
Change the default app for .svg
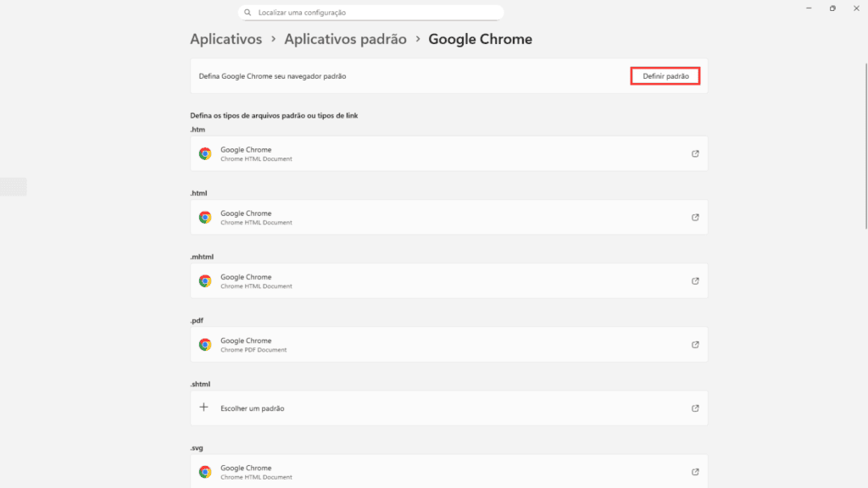(x=449, y=471)
